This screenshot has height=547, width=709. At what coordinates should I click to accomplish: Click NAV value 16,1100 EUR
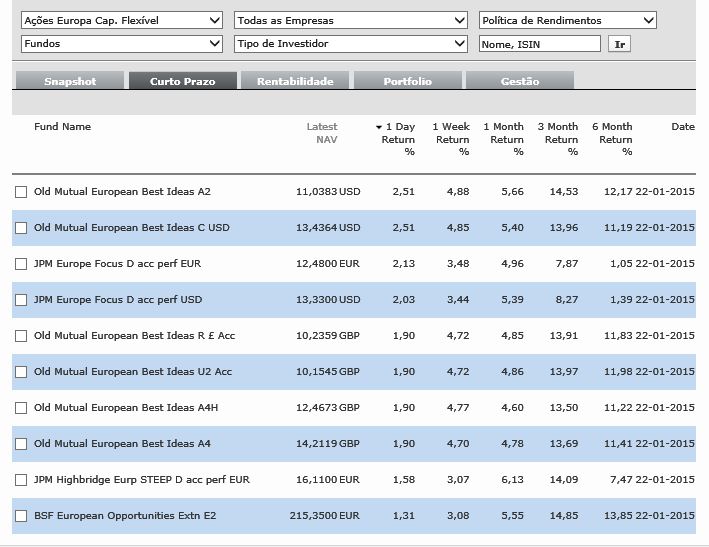[328, 479]
